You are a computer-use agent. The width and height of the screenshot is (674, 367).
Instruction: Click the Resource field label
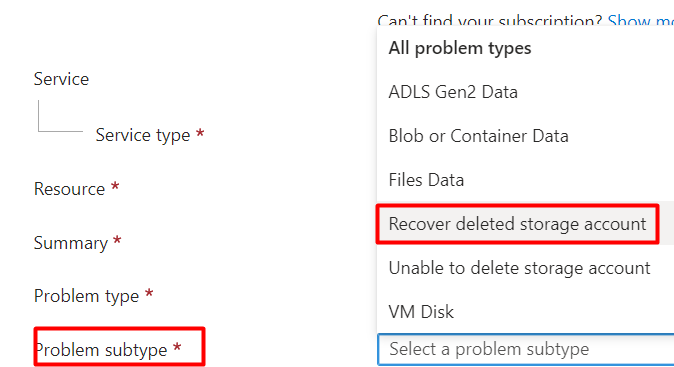click(x=70, y=189)
